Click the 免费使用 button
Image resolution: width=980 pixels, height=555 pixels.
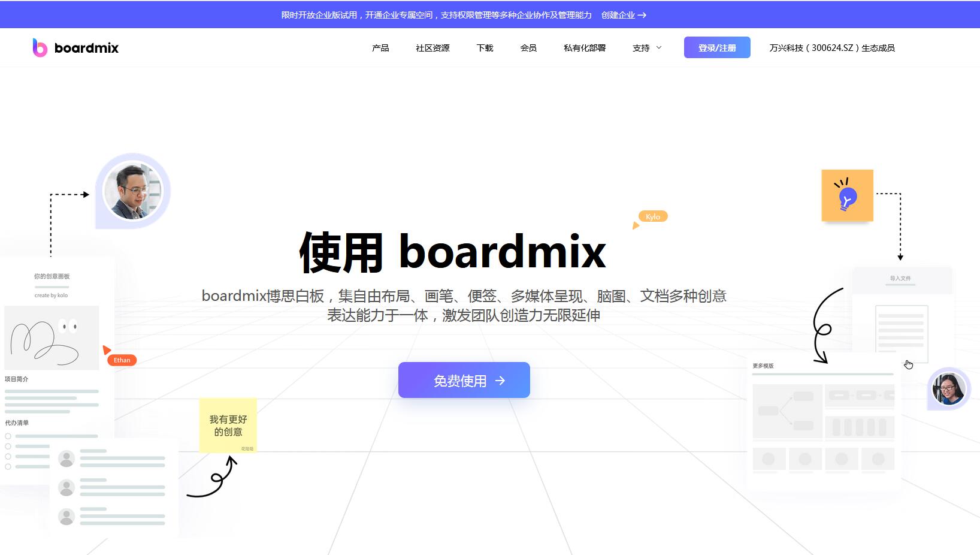pyautogui.click(x=464, y=380)
